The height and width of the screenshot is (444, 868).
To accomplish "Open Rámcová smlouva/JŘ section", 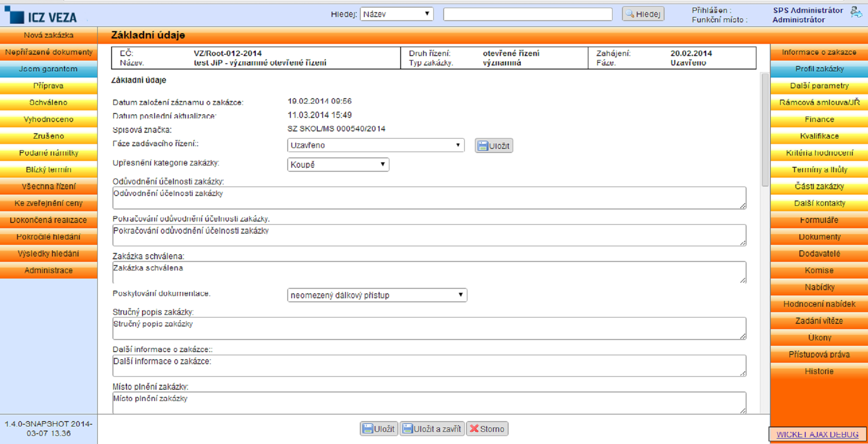I will point(819,102).
